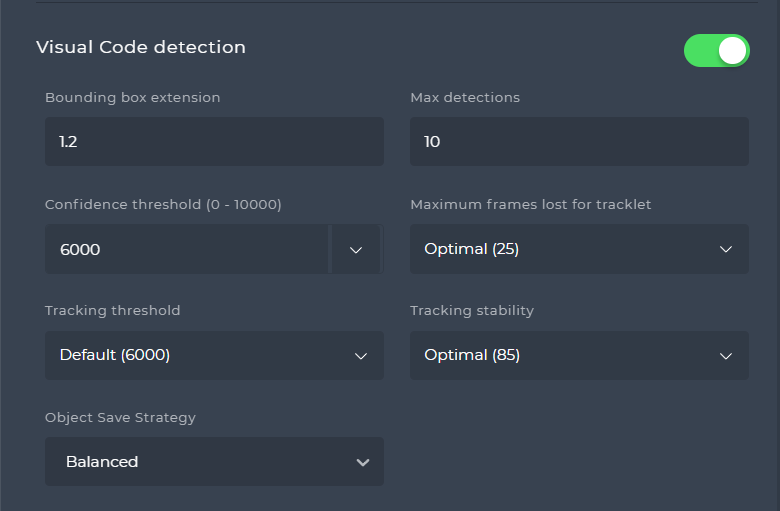780x511 pixels.
Task: Open the Object Save Strategy Balanced dropdown
Action: pyautogui.click(x=214, y=461)
